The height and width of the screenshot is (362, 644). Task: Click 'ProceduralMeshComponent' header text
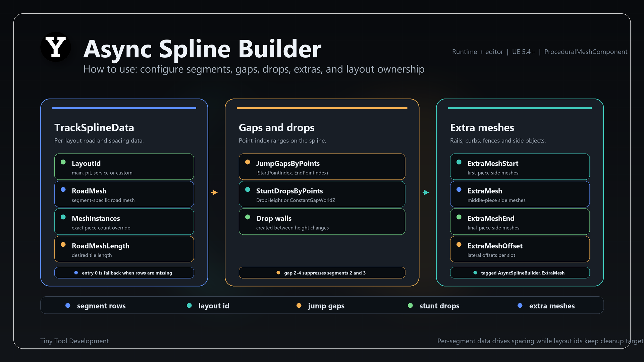586,52
